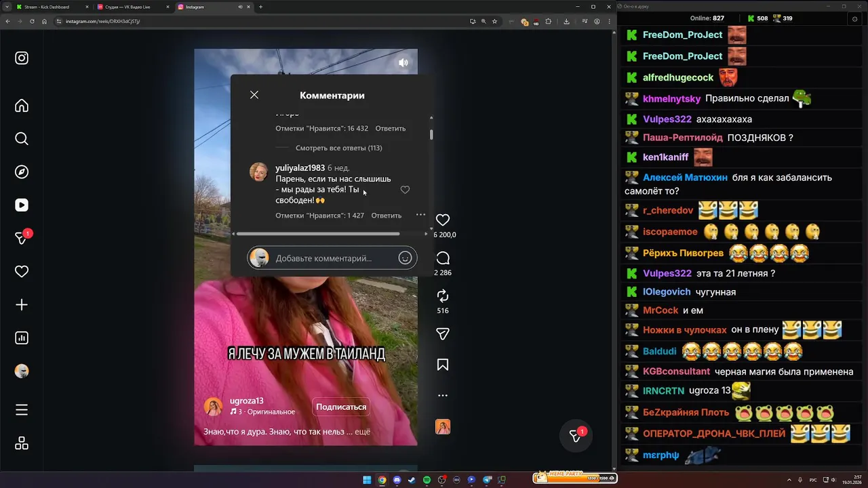
Task: Click the browser address bar URL
Action: 102,21
